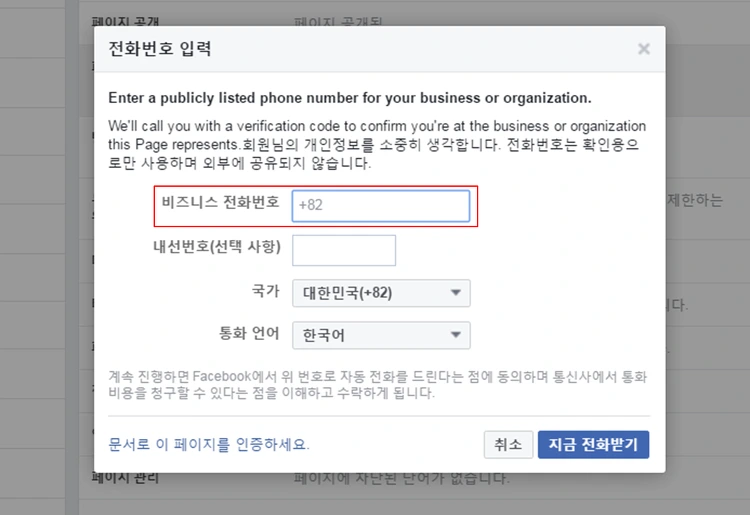Click the 내선번호(선택 사항) label

pos(217,247)
